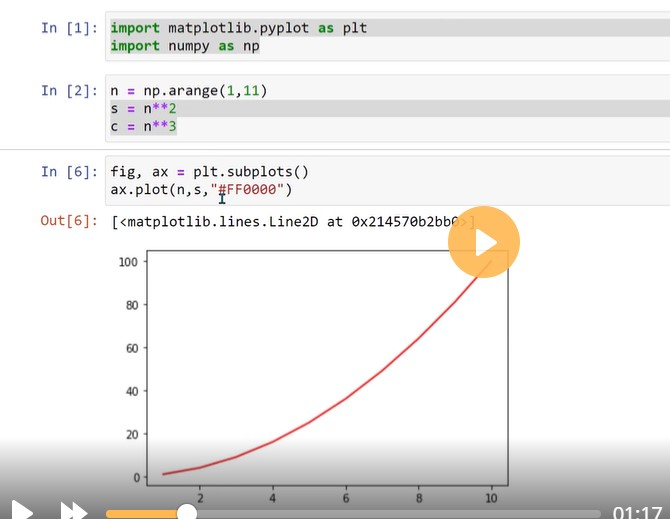Click the fast-forward double arrow icon
Image resolution: width=670 pixels, height=519 pixels.
coord(74,511)
